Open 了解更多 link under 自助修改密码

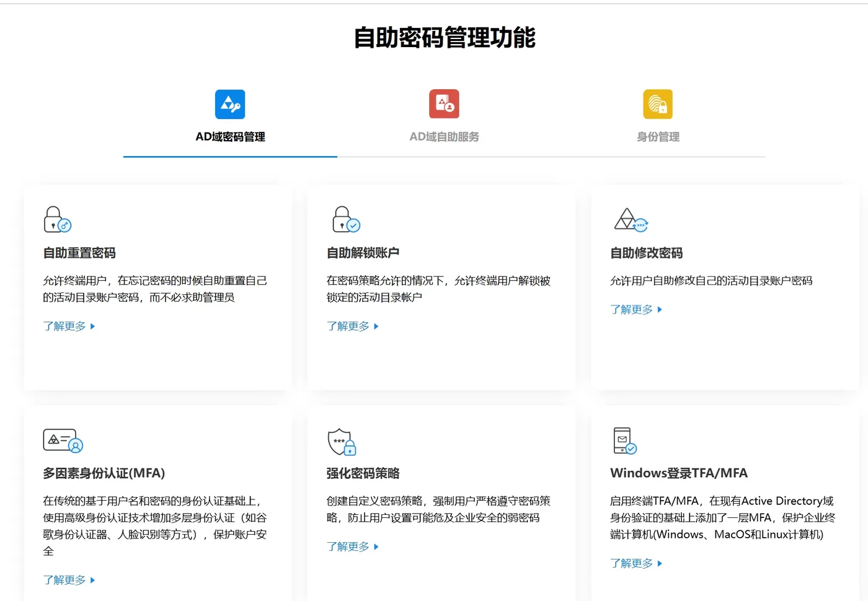pyautogui.click(x=636, y=310)
